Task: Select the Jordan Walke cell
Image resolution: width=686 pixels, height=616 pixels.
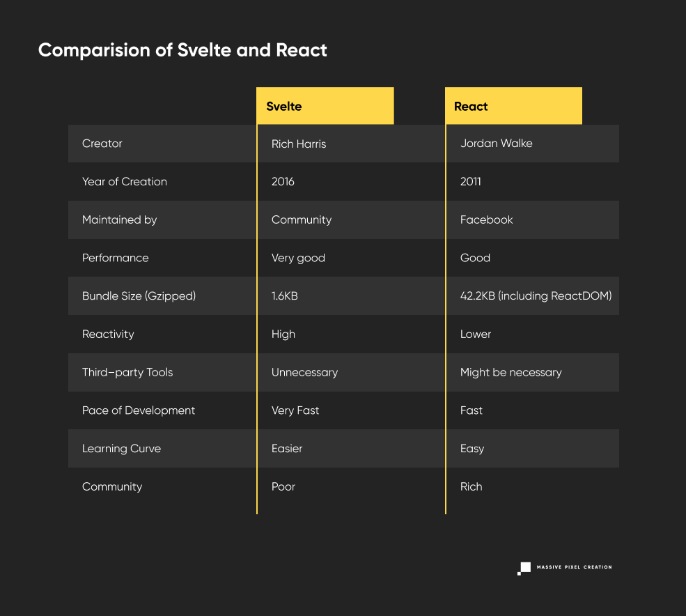Action: (497, 144)
